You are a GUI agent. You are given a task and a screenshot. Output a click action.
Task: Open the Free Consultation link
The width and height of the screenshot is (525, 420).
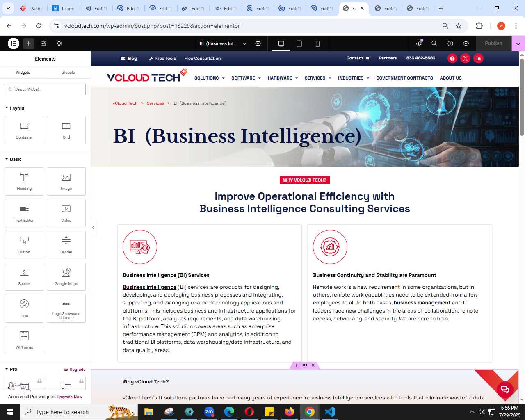coord(203,58)
